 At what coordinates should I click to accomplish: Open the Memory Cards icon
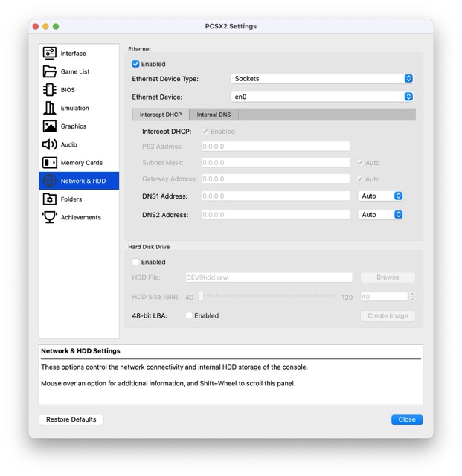point(50,163)
